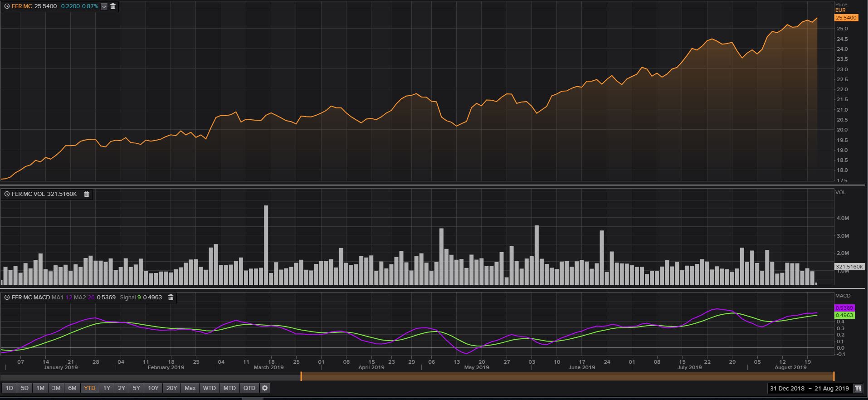Click clock icon beside FER.MC MACD label

pyautogui.click(x=7, y=298)
